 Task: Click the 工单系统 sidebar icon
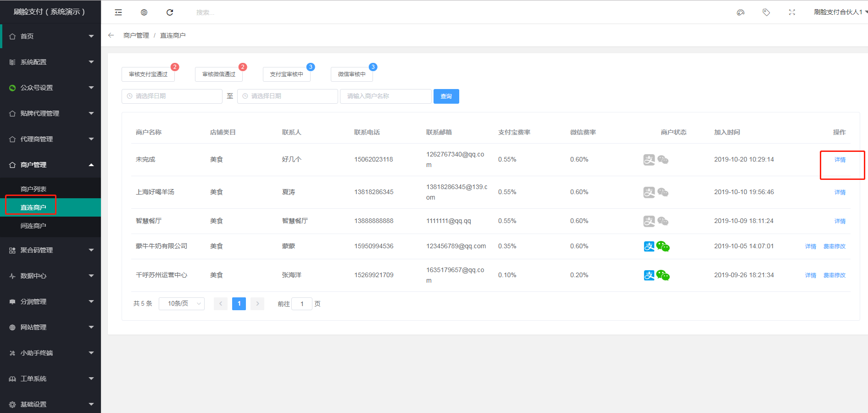pos(12,379)
